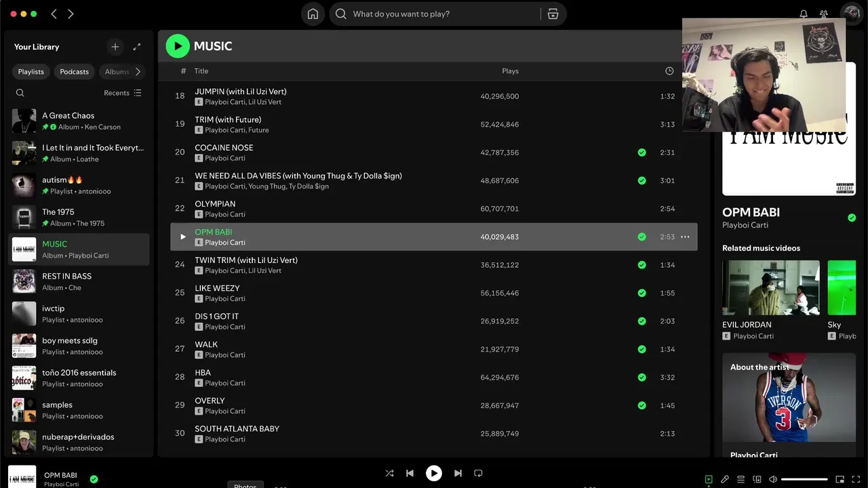Viewport: 868px width, 488px height.
Task: Select the OLYMPIAN track row
Action: pos(434,209)
